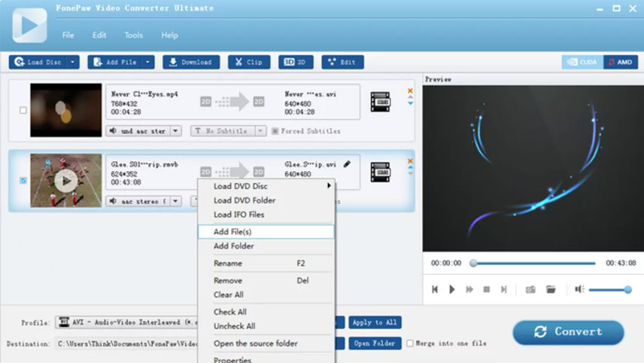Click the preview seek slider handle
The width and height of the screenshot is (644, 363).
pos(473,263)
